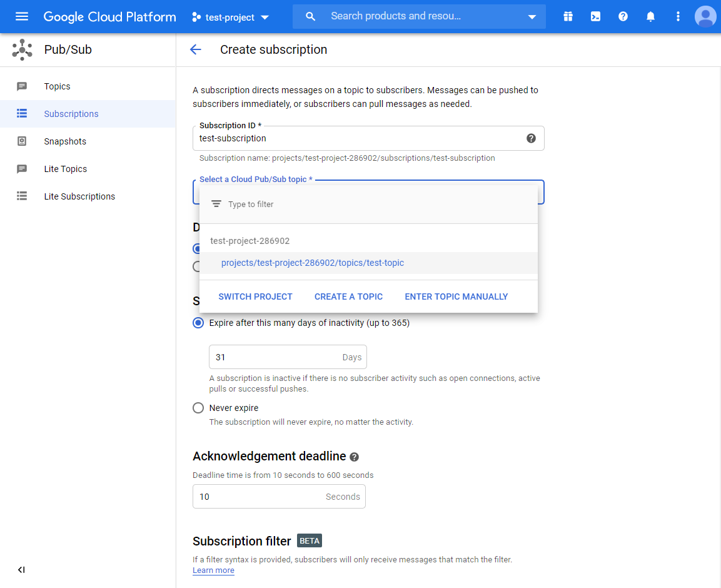
Task: Click SWITCH PROJECT button
Action: coord(255,297)
